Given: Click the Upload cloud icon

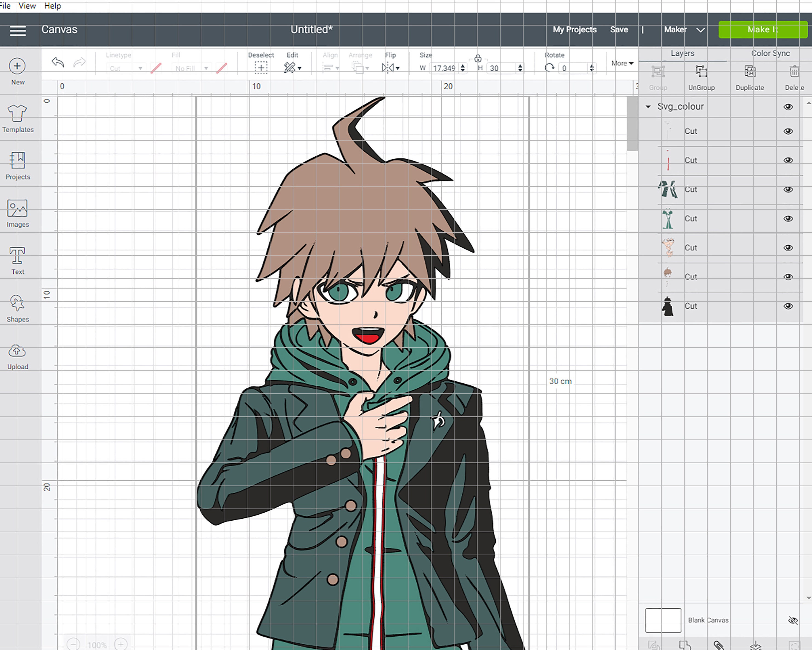Looking at the screenshot, I should [17, 351].
